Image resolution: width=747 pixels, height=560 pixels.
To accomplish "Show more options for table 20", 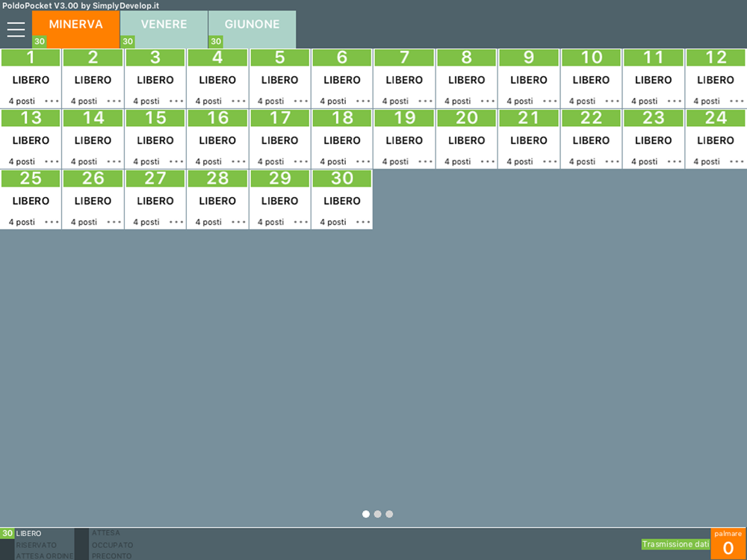I will (x=488, y=161).
